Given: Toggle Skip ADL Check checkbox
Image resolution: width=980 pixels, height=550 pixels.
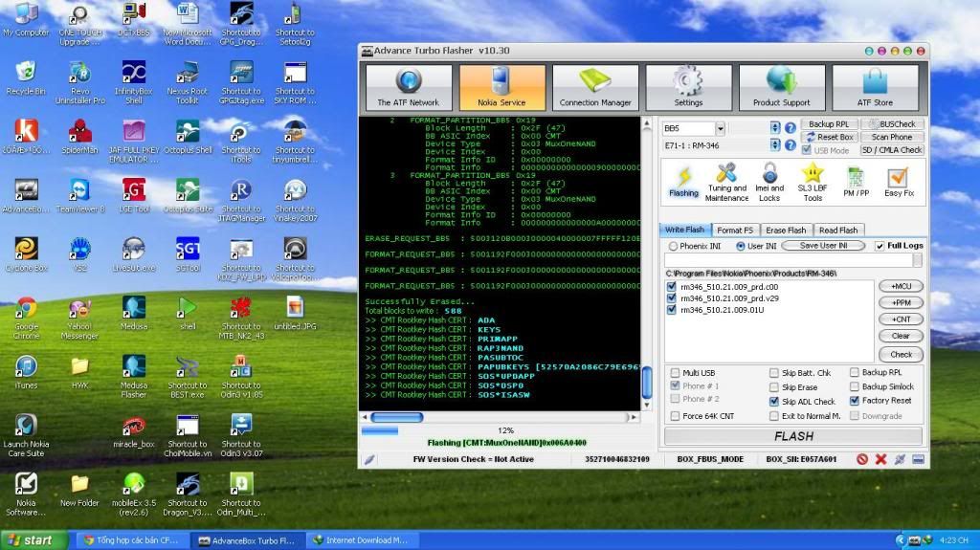Looking at the screenshot, I should (x=773, y=401).
